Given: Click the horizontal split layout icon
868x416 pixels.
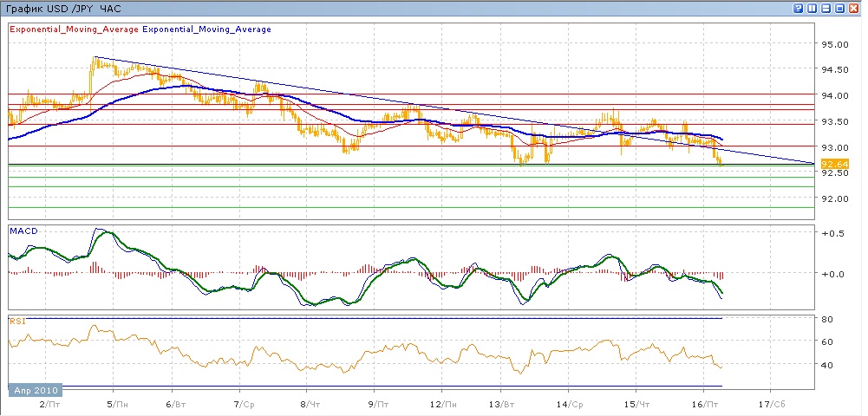Looking at the screenshot, I should [826, 8].
